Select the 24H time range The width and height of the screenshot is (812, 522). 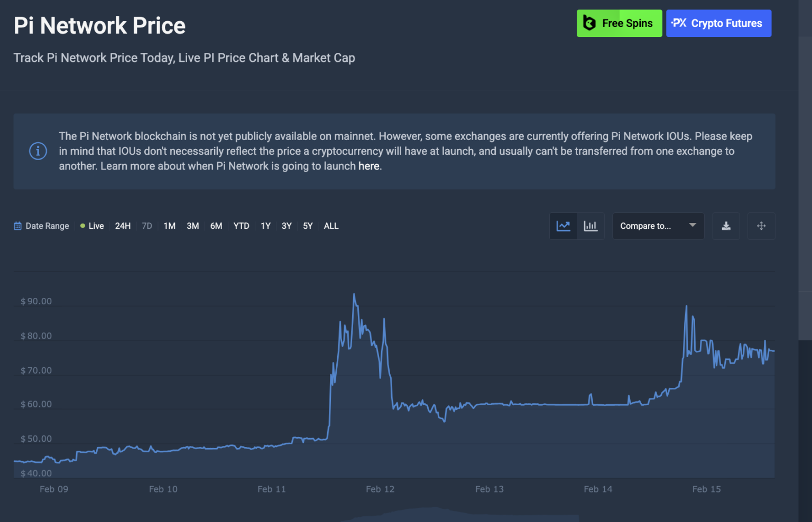pyautogui.click(x=123, y=226)
